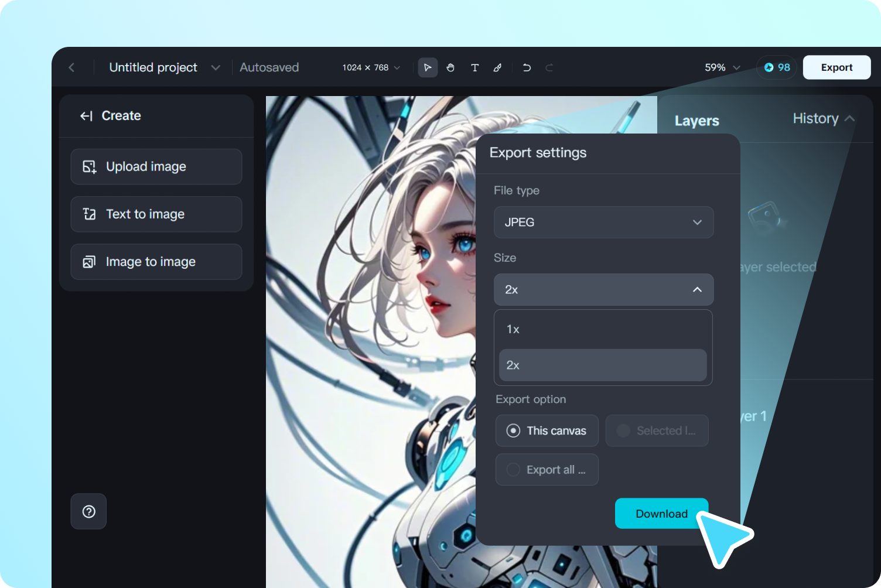This screenshot has height=588, width=881.
Task: Choose the Selected layer export option
Action: click(x=657, y=430)
